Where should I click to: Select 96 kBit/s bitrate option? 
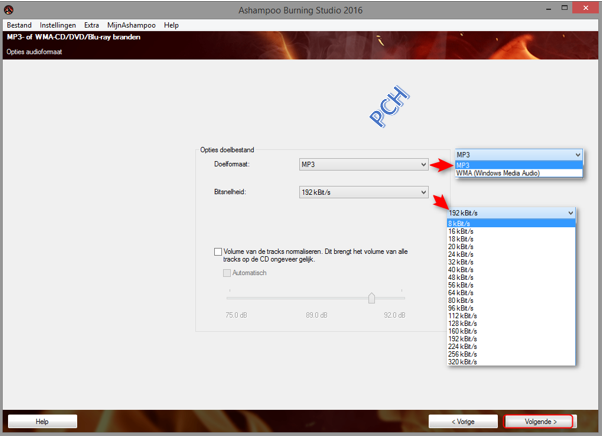coord(511,308)
